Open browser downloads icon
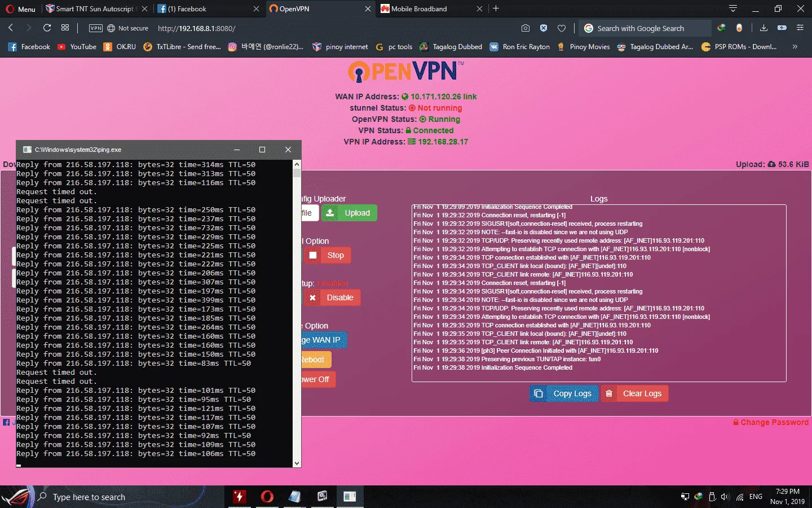 point(764,28)
